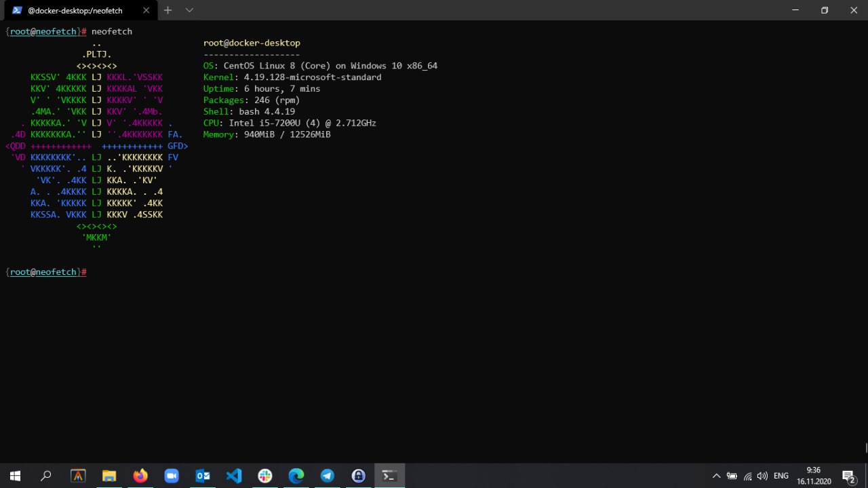Open Visual Studio Code from the taskbar
868x488 pixels.
pos(234,476)
